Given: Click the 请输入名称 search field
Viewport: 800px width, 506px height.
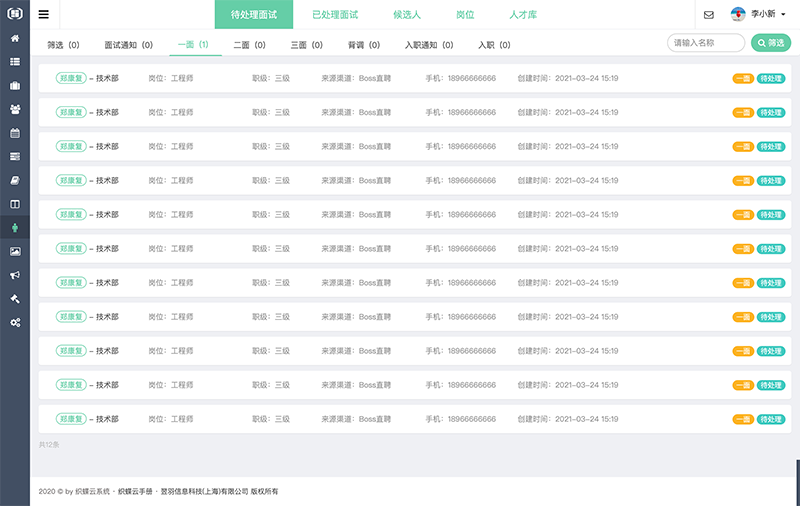Looking at the screenshot, I should [x=705, y=43].
